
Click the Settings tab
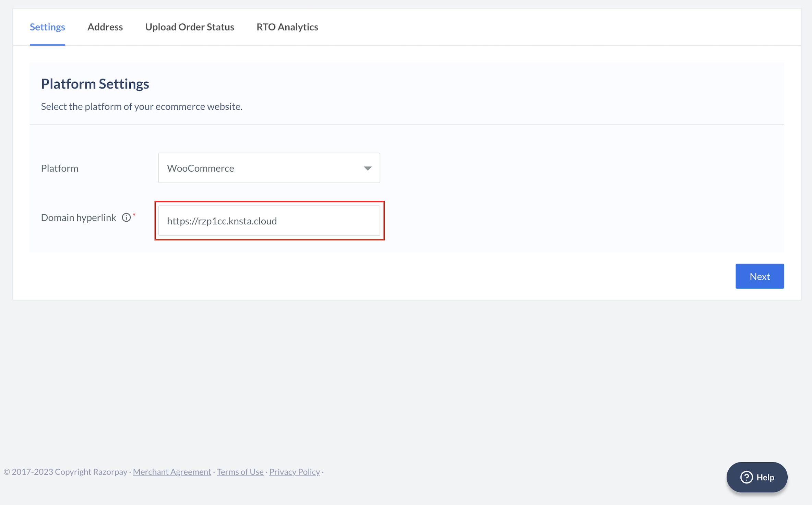(47, 27)
